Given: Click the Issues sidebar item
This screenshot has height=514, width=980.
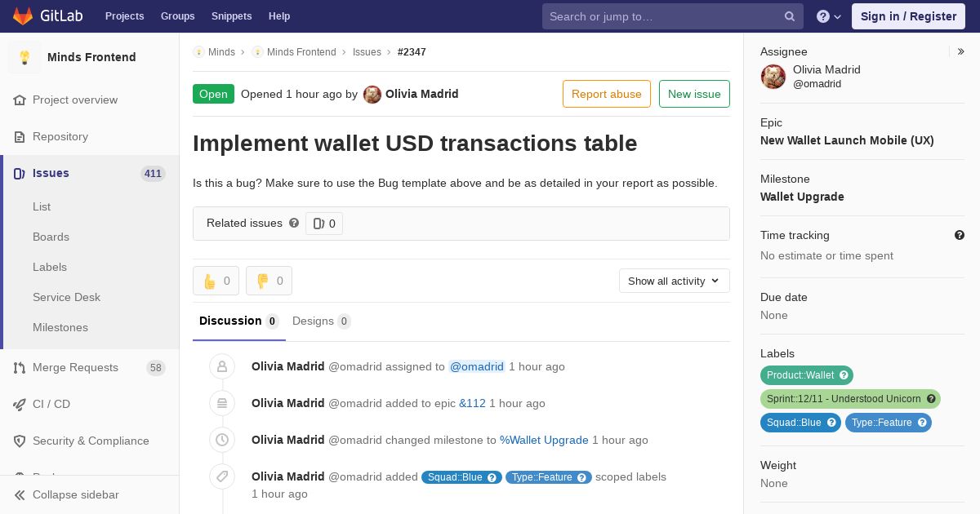Looking at the screenshot, I should 90,173.
